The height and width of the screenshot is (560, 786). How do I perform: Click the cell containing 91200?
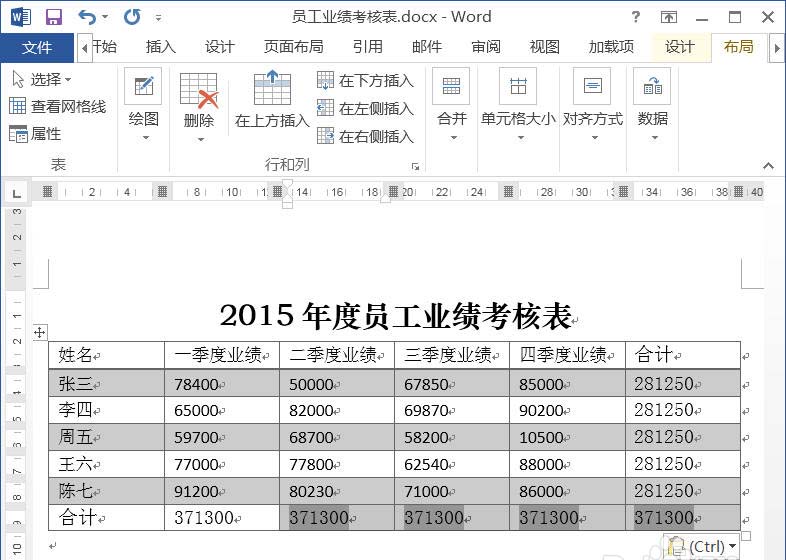click(x=222, y=491)
